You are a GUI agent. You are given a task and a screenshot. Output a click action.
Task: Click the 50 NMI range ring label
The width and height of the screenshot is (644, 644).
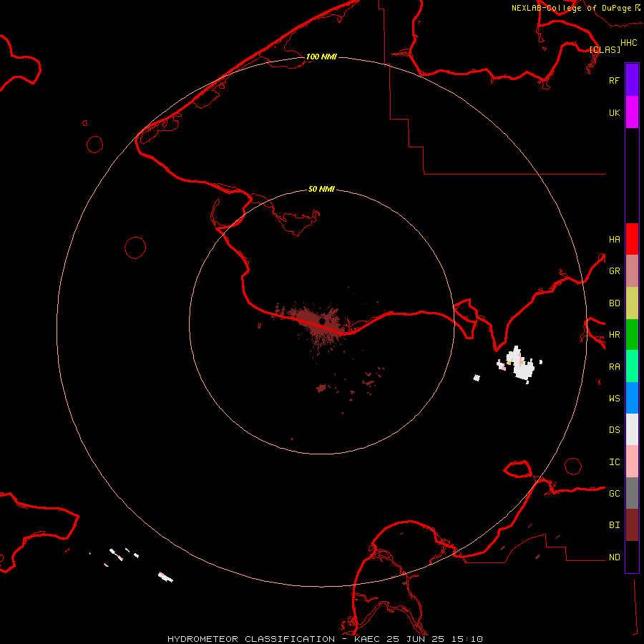[x=321, y=189]
